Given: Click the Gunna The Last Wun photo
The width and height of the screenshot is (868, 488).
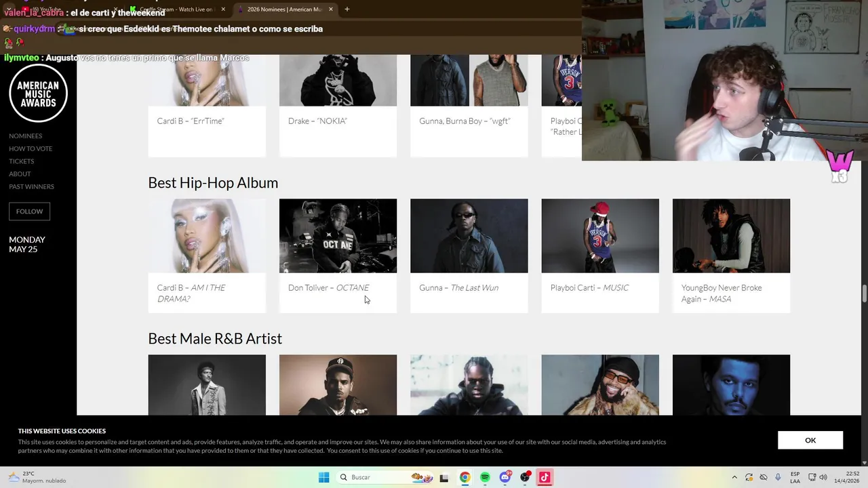Looking at the screenshot, I should coord(469,236).
